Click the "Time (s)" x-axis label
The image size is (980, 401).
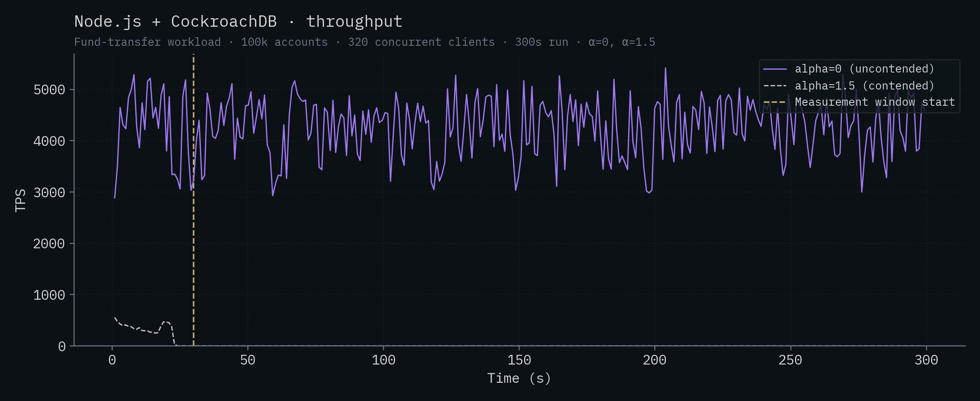pyautogui.click(x=519, y=378)
